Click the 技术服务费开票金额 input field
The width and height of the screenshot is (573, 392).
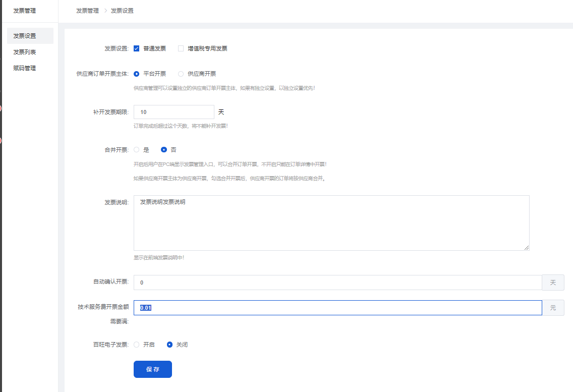pyautogui.click(x=337, y=308)
